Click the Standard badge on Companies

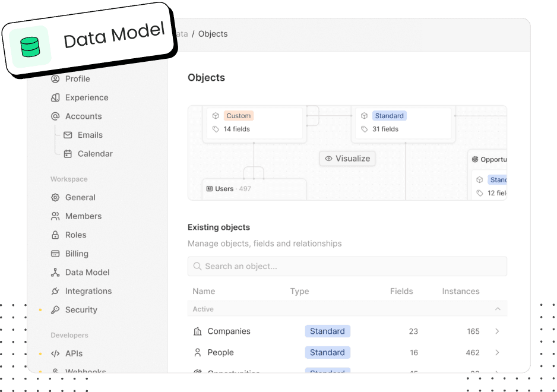(327, 331)
